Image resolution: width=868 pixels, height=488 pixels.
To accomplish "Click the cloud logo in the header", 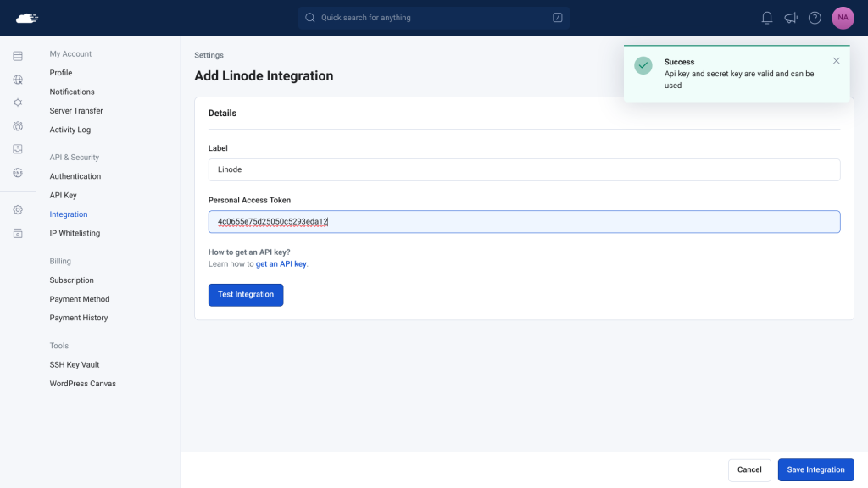I will [26, 19].
